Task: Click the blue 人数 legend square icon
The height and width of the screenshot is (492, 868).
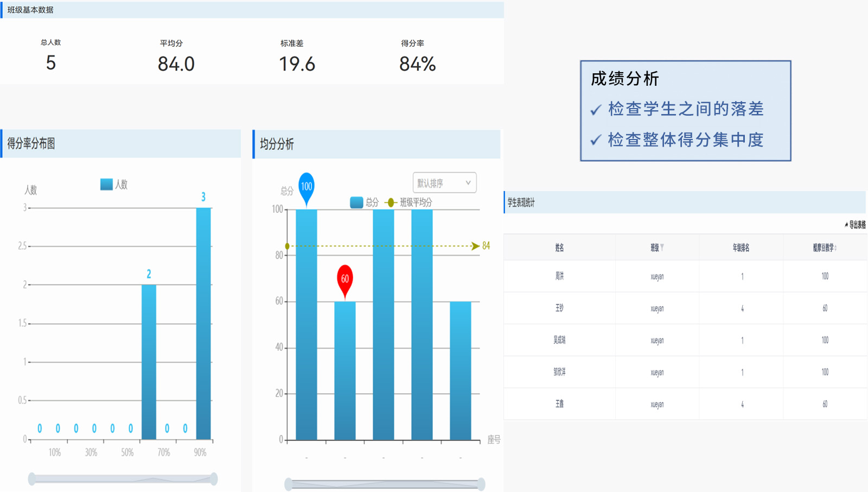Action: click(106, 185)
